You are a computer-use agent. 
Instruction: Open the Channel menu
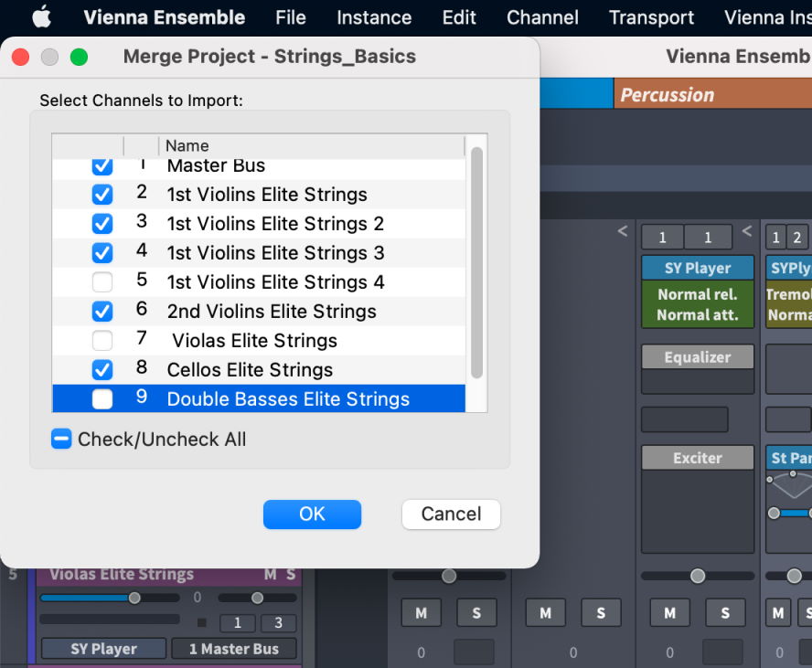coord(542,17)
